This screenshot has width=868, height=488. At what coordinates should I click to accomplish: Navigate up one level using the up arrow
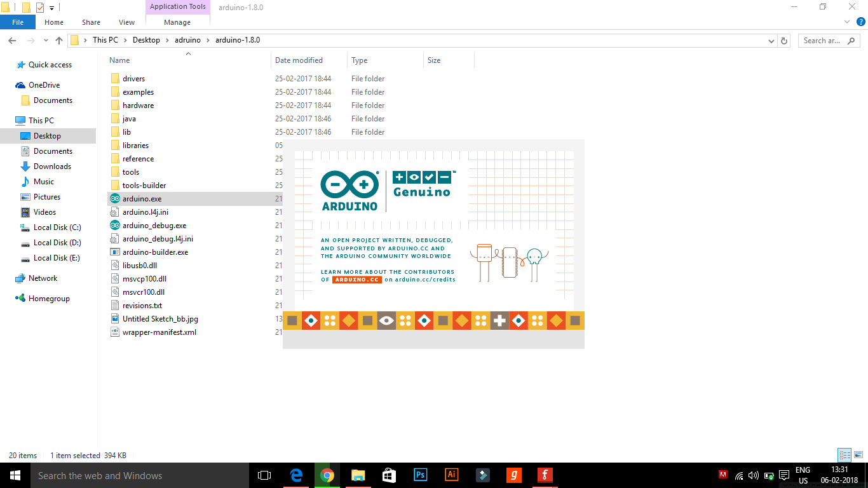[x=59, y=40]
